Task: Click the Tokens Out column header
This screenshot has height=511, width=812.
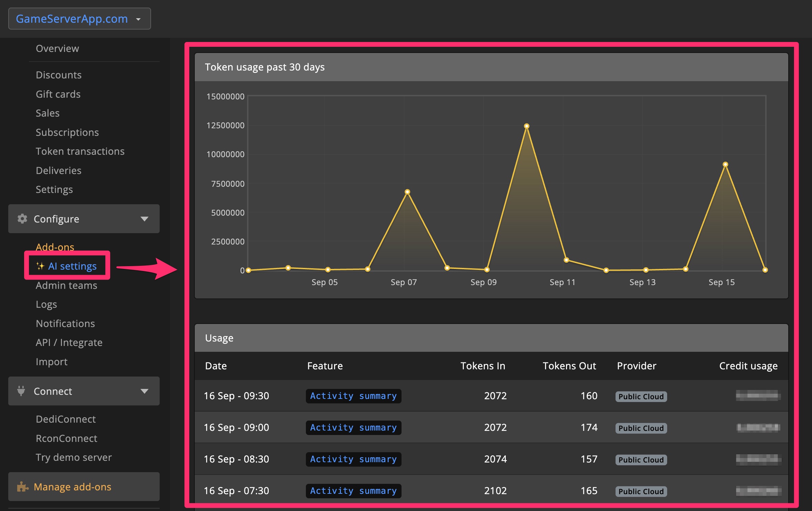Action: point(569,366)
